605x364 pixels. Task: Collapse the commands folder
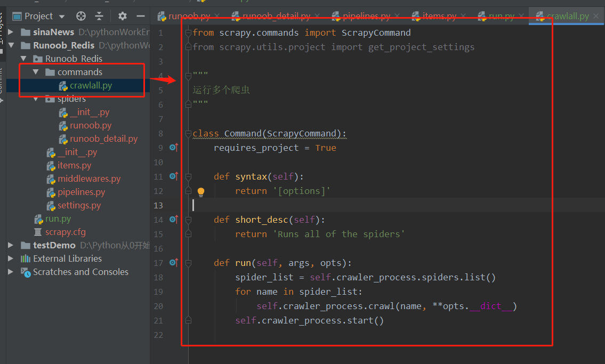pos(36,72)
